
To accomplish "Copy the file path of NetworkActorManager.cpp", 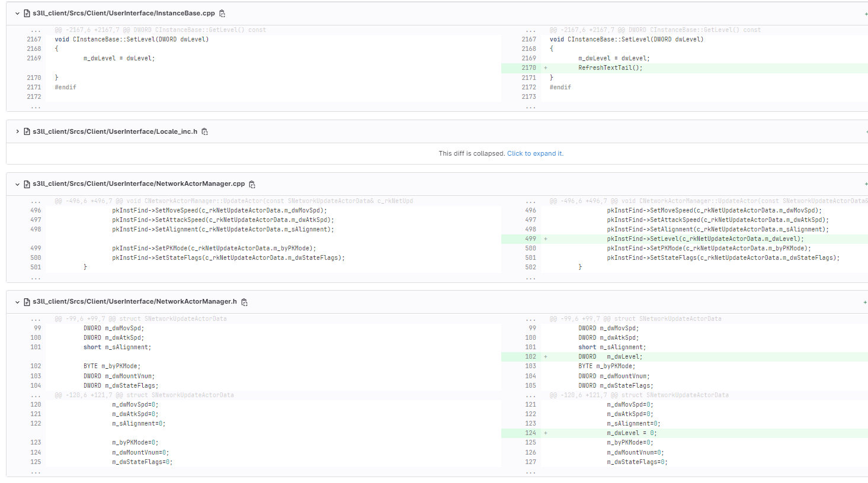I will (251, 184).
